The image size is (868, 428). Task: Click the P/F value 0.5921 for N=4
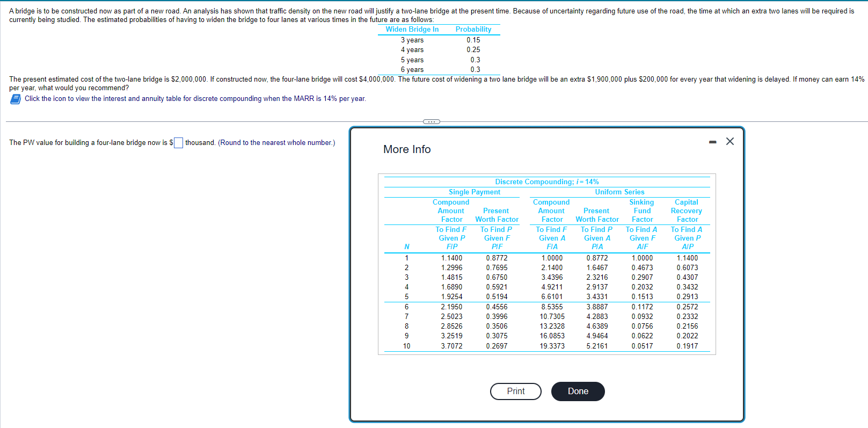pyautogui.click(x=497, y=287)
